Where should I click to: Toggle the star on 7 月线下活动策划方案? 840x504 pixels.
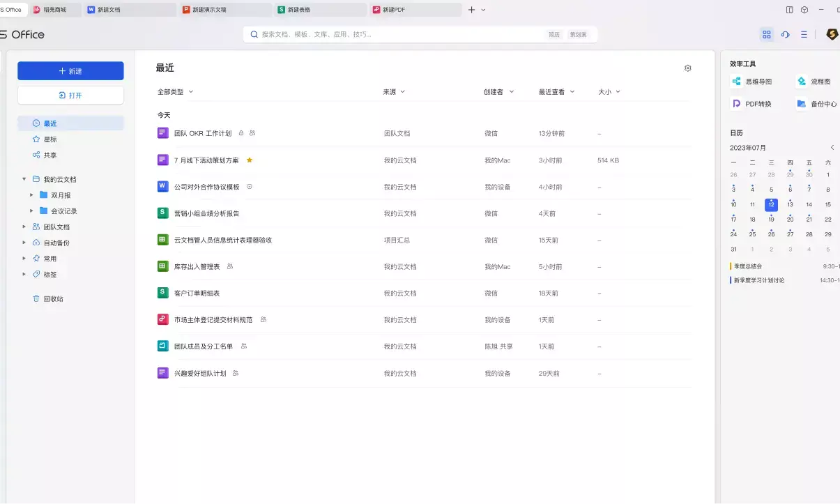(x=249, y=160)
